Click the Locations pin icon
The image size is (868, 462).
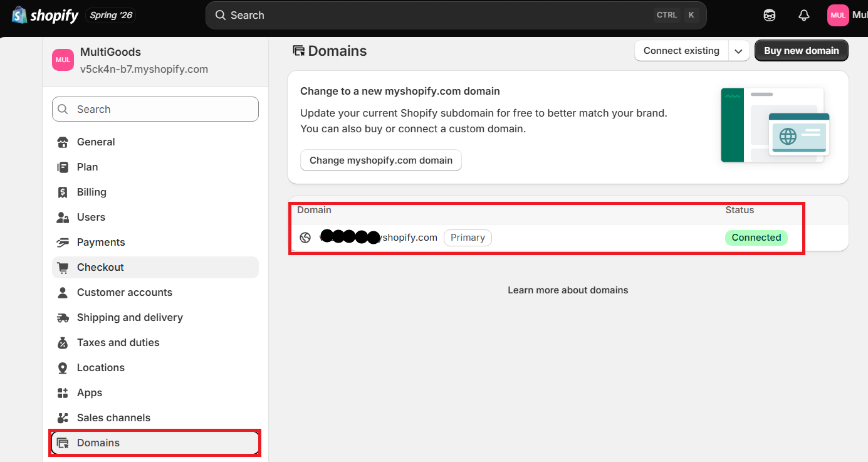tap(63, 368)
